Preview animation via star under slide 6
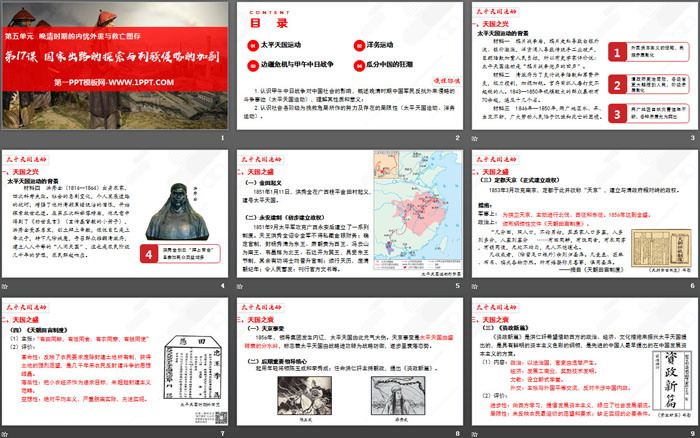Image resolution: width=700 pixels, height=438 pixels. [x=475, y=286]
